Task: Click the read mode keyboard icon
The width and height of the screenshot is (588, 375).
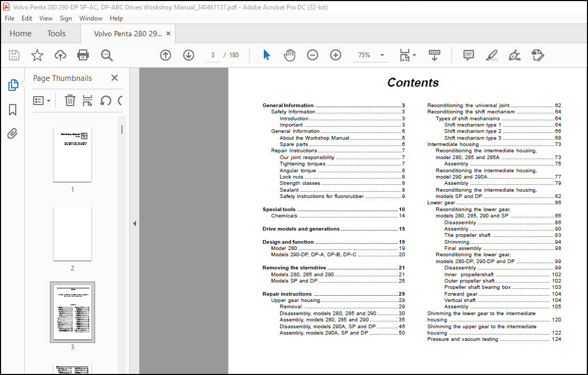Action: (x=434, y=55)
